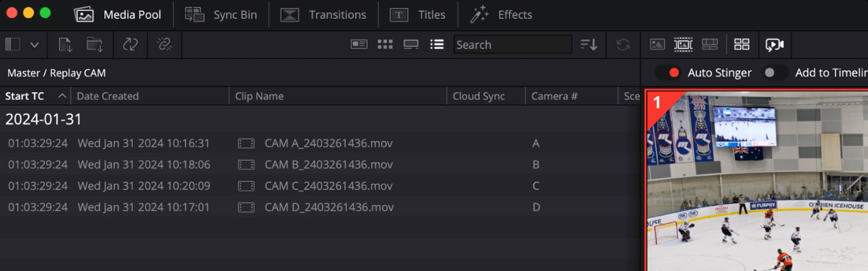Select the list view icon

437,45
